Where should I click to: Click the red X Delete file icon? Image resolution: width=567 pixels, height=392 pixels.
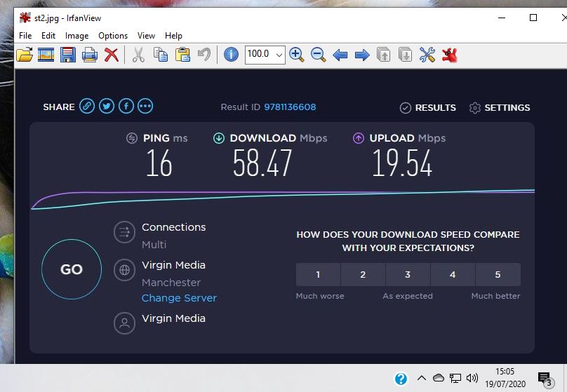112,55
